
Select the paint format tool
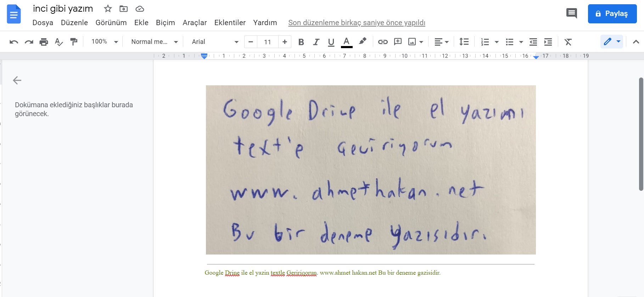74,42
